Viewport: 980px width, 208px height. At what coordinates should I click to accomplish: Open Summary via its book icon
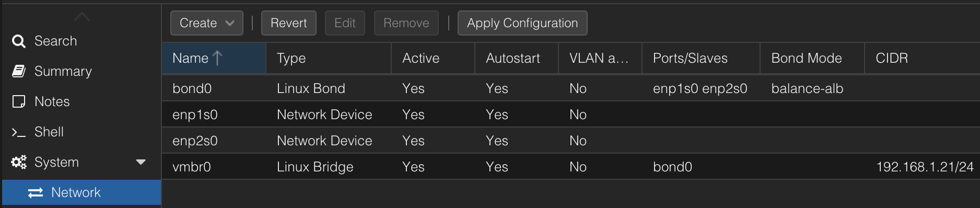coord(19,72)
